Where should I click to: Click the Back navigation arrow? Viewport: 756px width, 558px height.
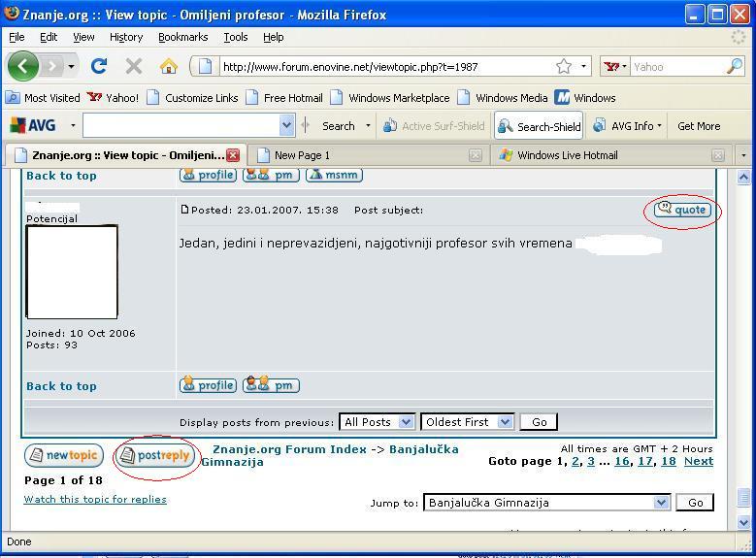[23, 66]
